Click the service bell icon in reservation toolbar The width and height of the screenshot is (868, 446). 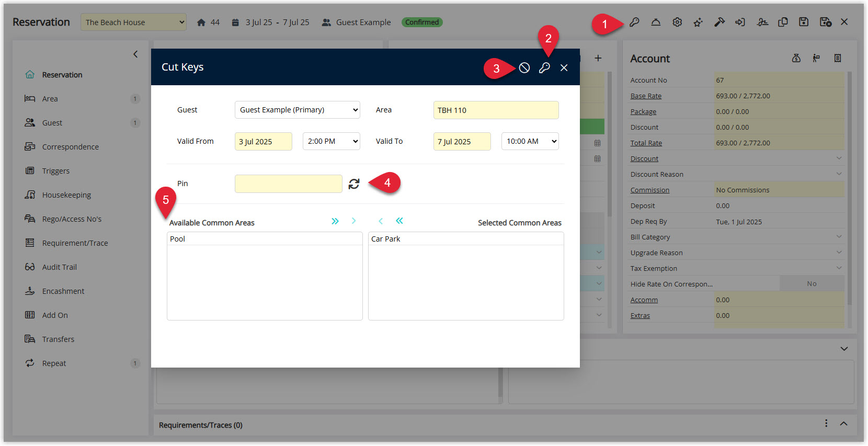pos(656,22)
